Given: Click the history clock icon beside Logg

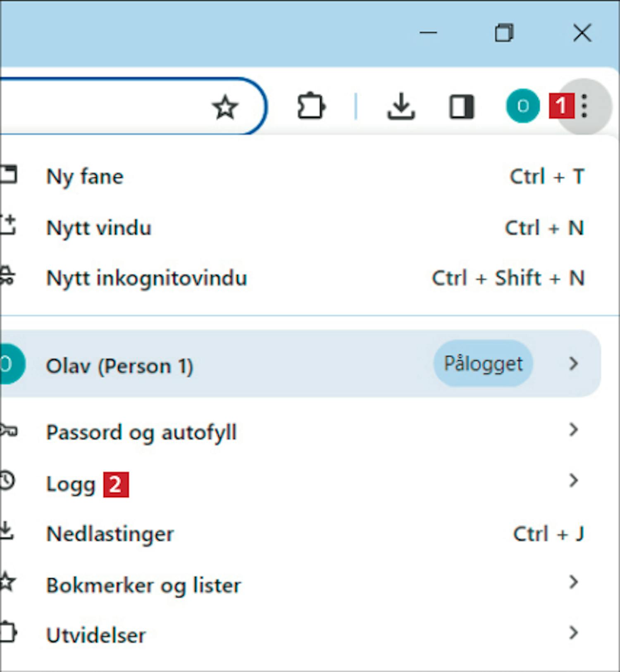Looking at the screenshot, I should click(x=7, y=481).
